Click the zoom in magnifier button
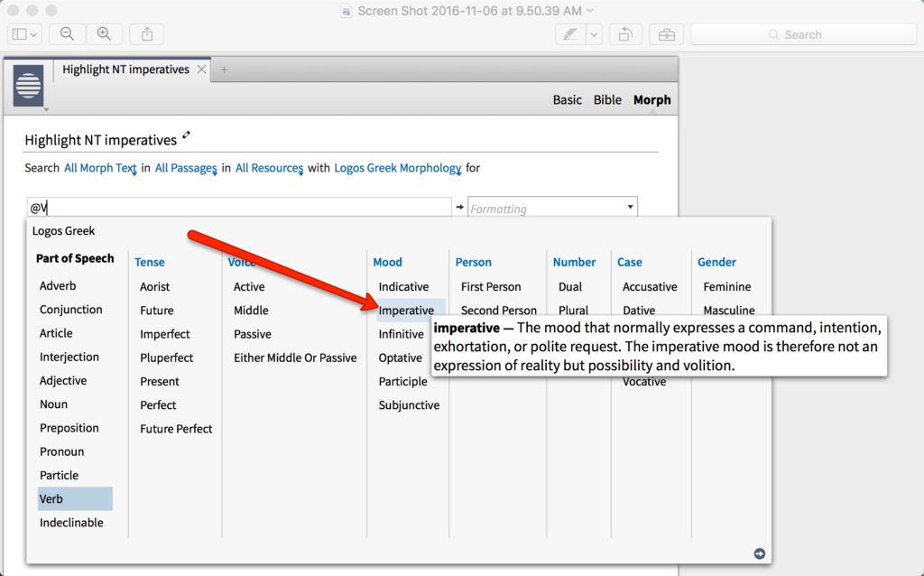 click(105, 34)
